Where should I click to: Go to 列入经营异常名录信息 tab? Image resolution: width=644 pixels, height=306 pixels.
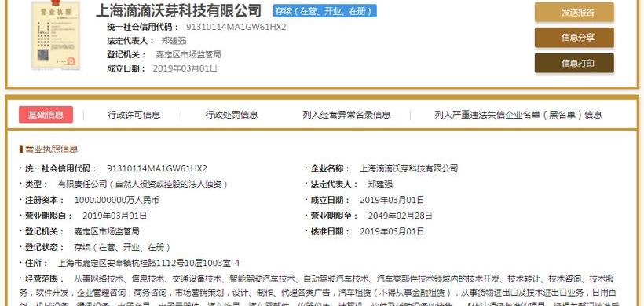click(346, 115)
